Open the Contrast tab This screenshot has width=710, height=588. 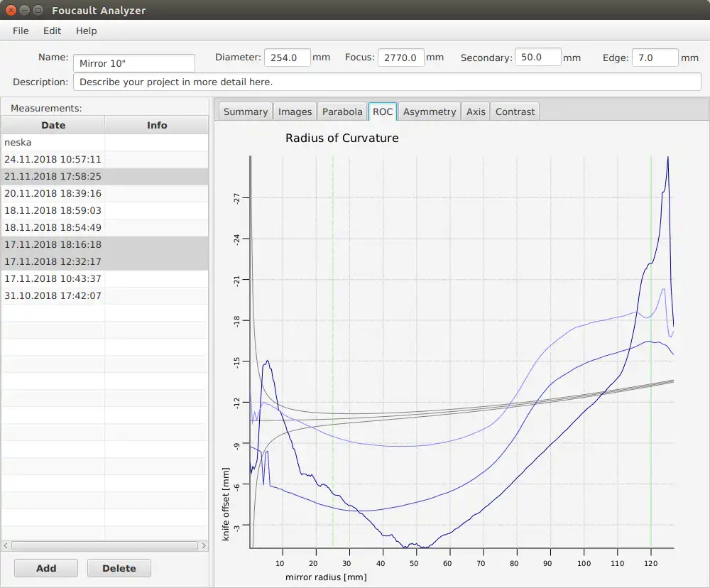tap(515, 111)
